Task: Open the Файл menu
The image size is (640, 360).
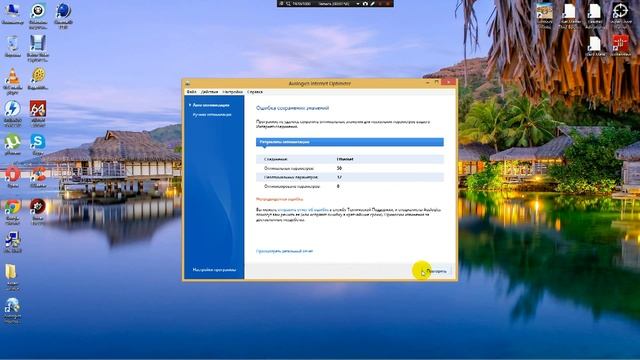Action: click(191, 92)
